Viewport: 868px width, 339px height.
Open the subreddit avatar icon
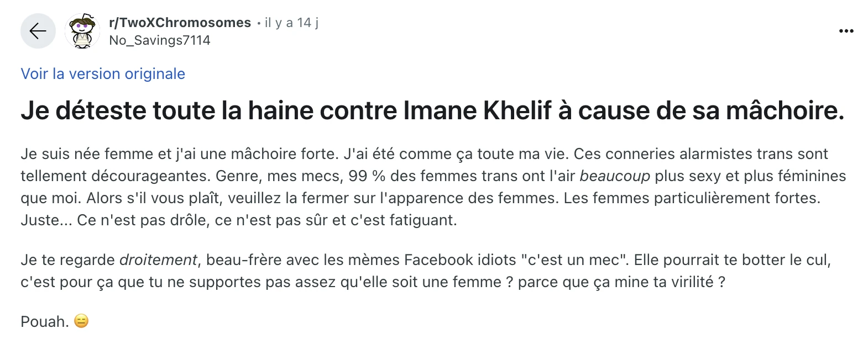coord(82,31)
